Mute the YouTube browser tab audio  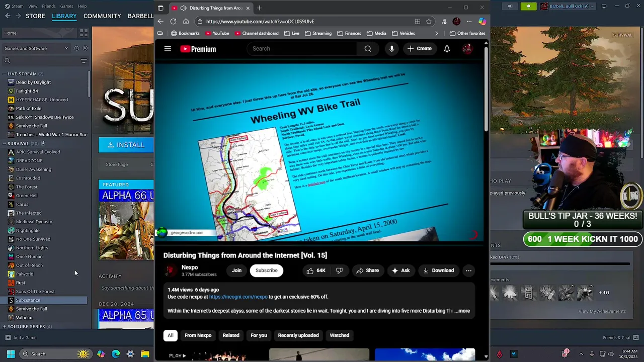click(x=183, y=8)
